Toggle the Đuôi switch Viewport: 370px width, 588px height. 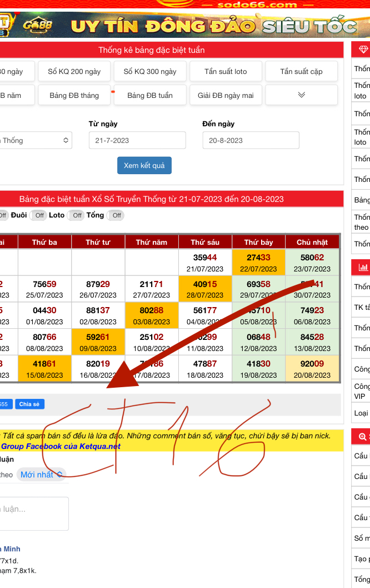[38, 215]
